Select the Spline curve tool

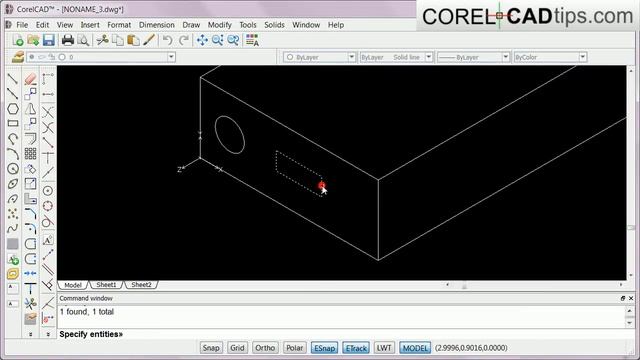13,228
